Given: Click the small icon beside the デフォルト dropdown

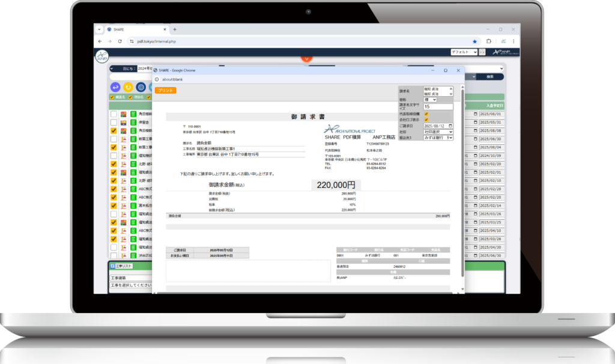Looking at the screenshot, I should 482,52.
